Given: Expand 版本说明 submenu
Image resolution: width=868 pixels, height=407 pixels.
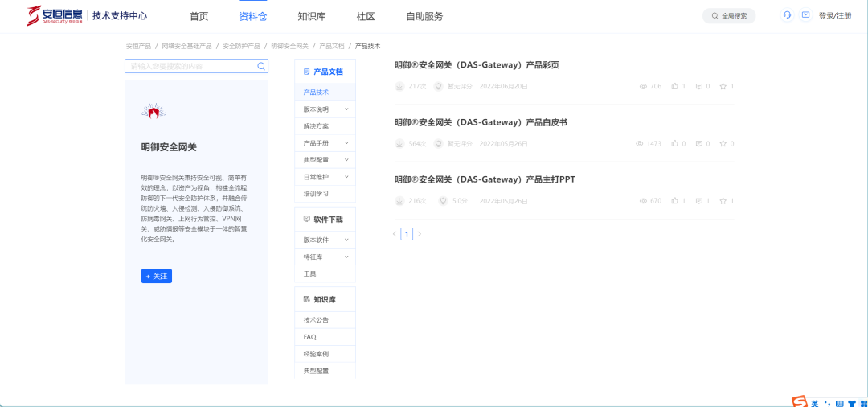Looking at the screenshot, I should 346,109.
